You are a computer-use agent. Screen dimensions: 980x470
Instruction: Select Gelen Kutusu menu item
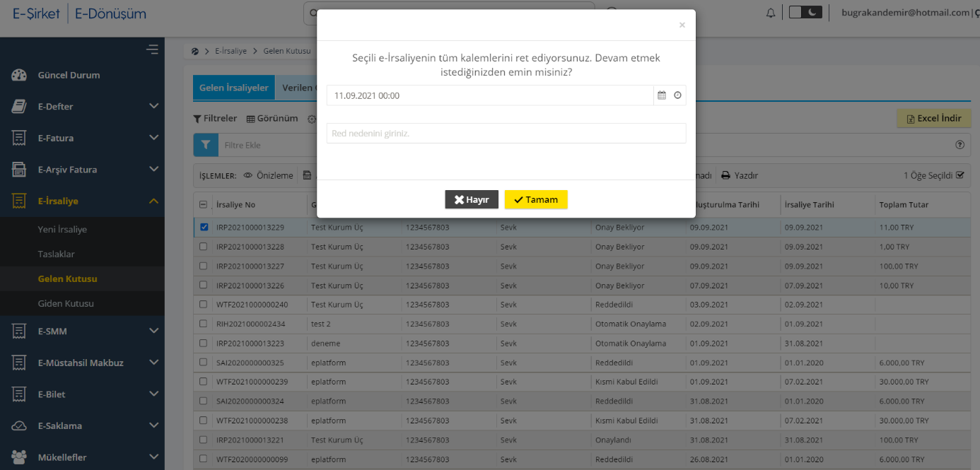coord(67,278)
